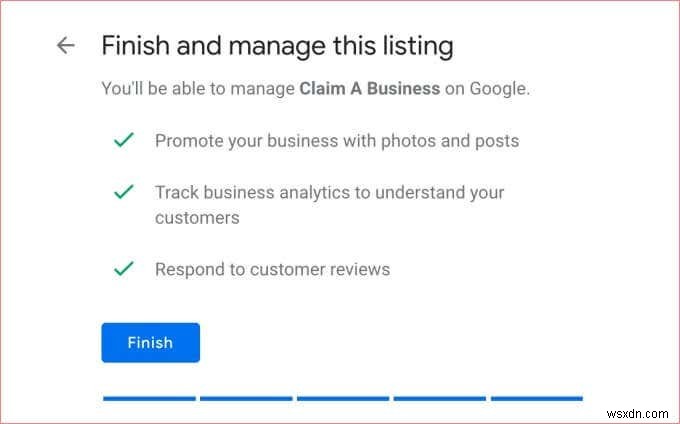
Task: Click 'Promote your business with photos and posts'
Action: click(x=336, y=141)
